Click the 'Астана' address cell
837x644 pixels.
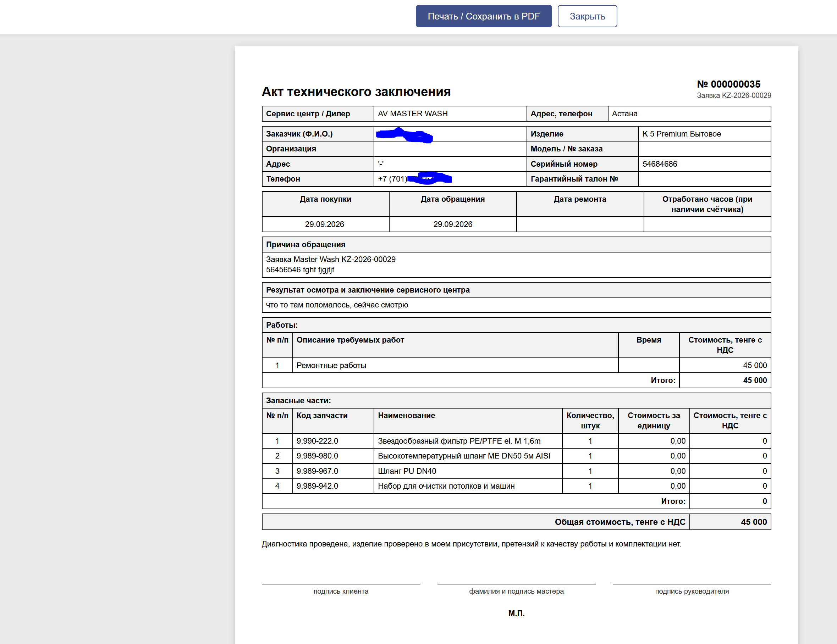pyautogui.click(x=689, y=114)
